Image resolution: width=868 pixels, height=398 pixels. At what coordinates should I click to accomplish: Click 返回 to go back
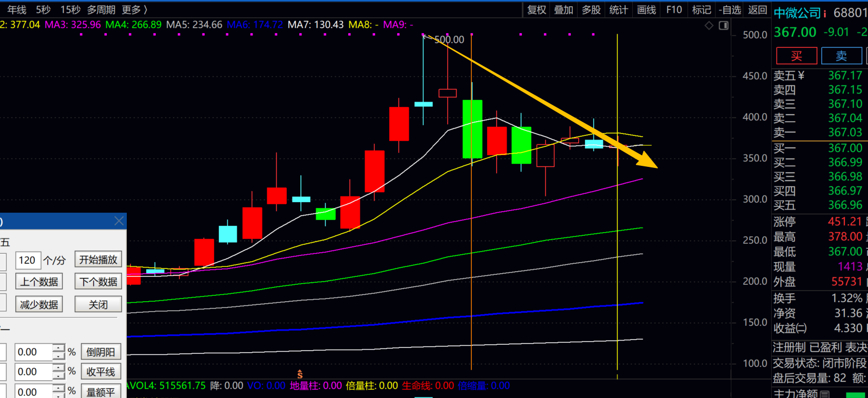(758, 10)
